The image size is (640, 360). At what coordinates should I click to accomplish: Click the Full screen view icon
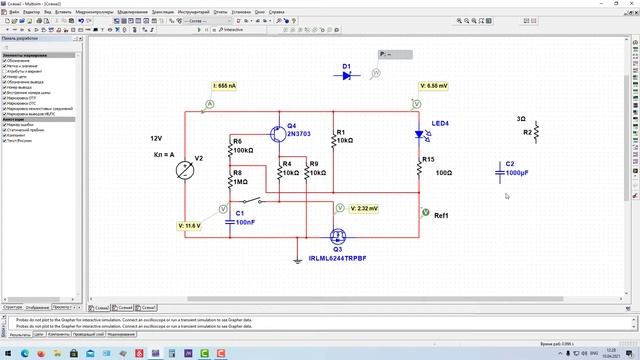pos(489,21)
